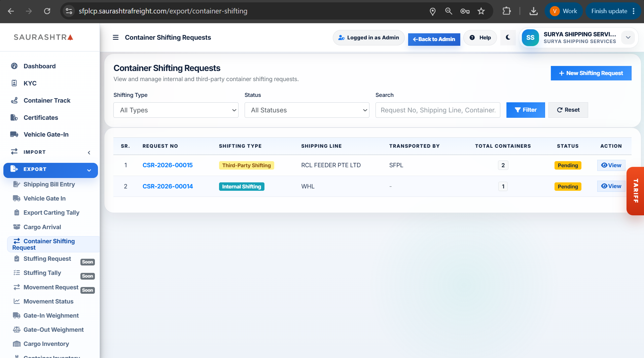The image size is (644, 358).
Task: Open Container Track in sidebar
Action: click(47, 100)
